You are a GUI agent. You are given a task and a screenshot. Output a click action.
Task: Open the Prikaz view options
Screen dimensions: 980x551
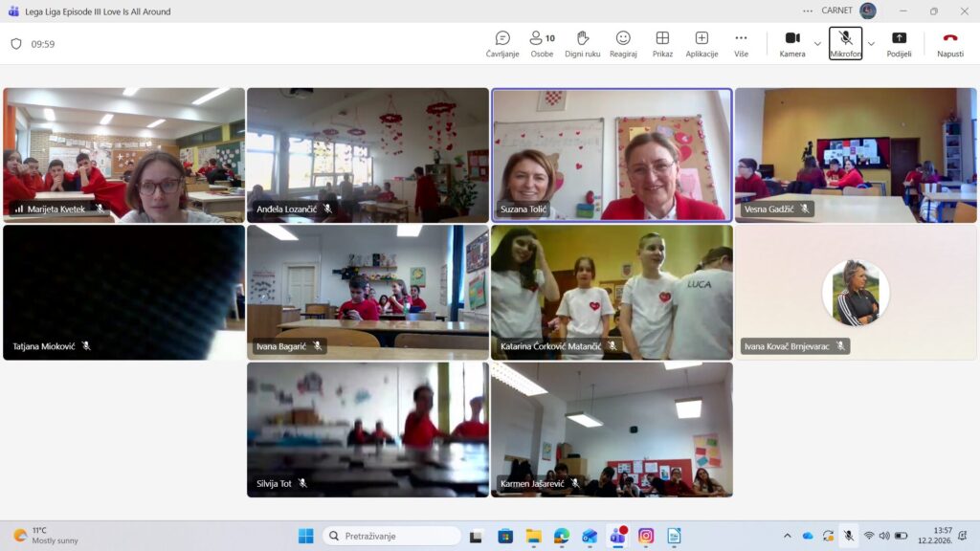click(x=662, y=43)
